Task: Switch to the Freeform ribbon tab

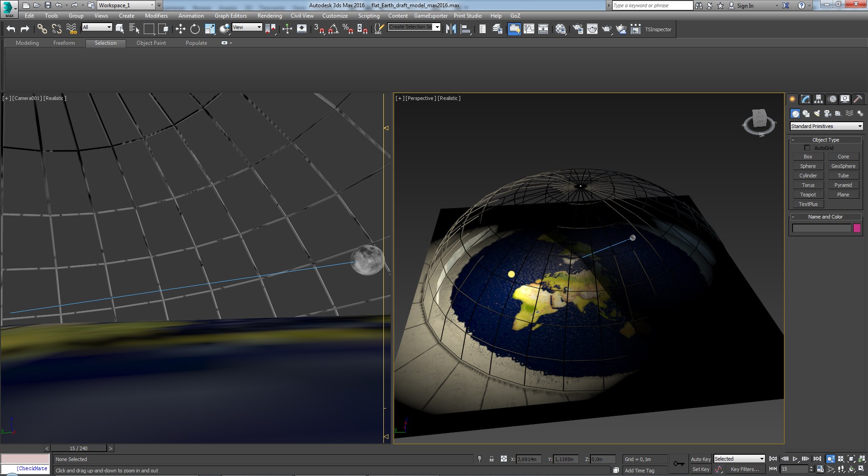Action: (64, 43)
